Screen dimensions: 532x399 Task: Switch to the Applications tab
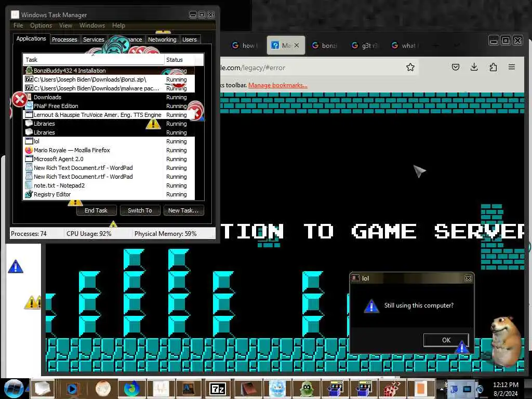point(31,38)
